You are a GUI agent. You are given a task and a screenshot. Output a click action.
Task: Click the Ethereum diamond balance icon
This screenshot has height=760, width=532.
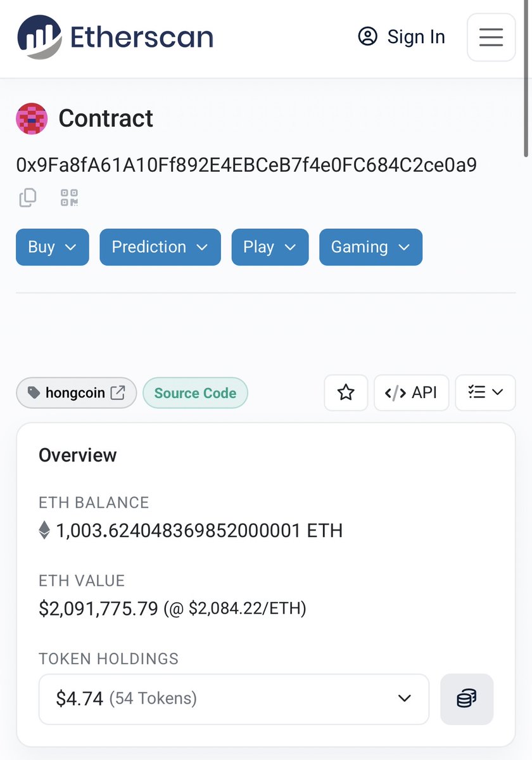click(x=44, y=531)
